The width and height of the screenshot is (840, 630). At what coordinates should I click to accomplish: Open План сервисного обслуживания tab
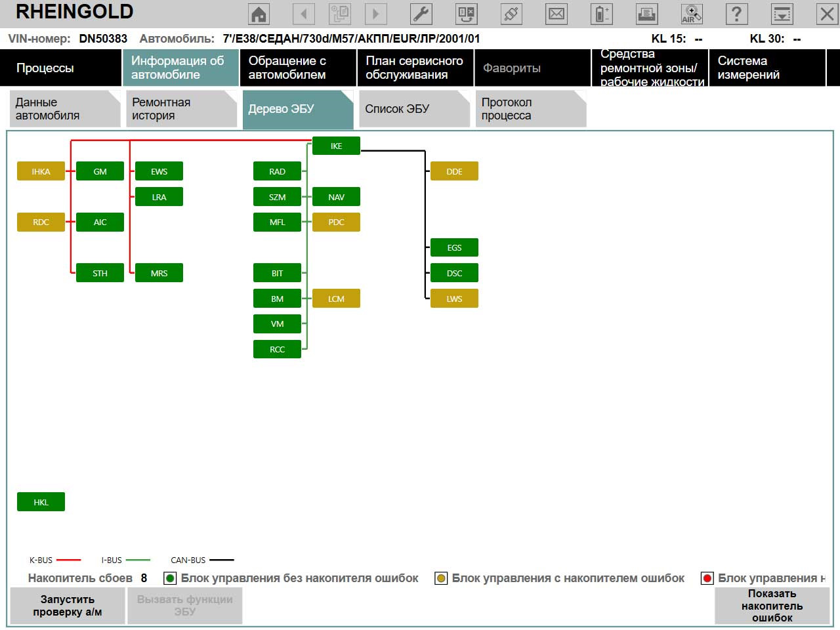[x=415, y=68]
